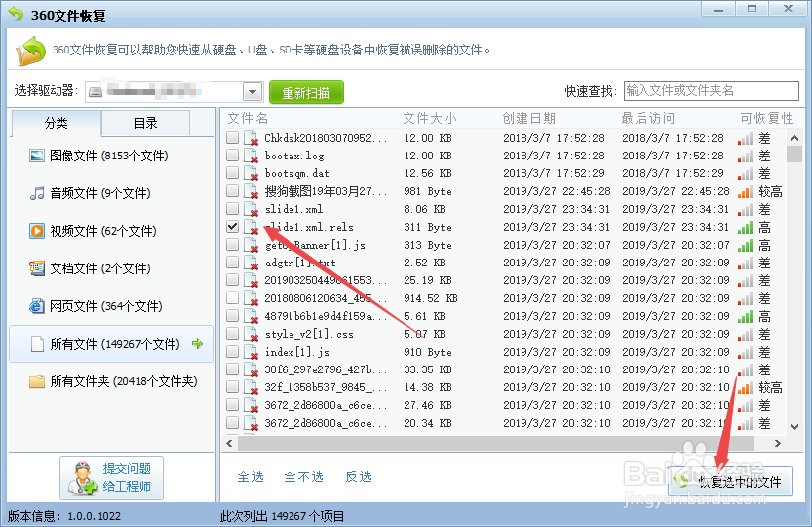Click the recoverability bars for bootex.log
Viewport: 812px width, 527px height.
click(746, 157)
